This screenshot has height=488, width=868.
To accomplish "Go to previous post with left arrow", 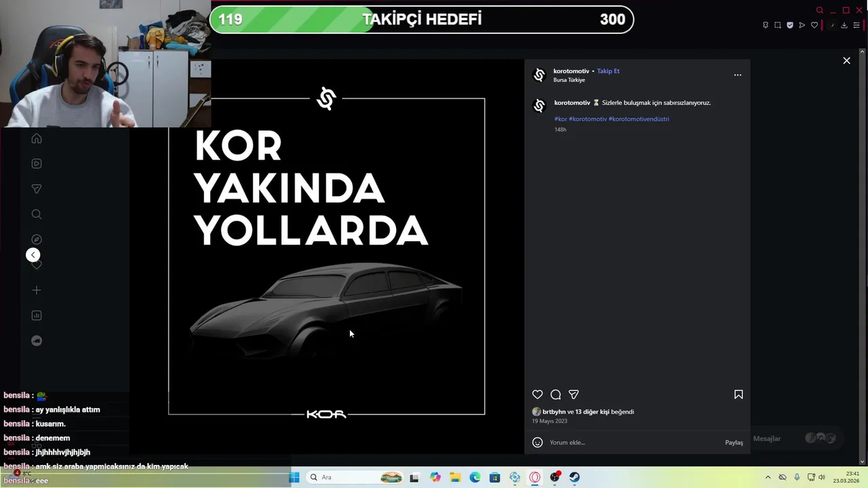I will pos(33,255).
